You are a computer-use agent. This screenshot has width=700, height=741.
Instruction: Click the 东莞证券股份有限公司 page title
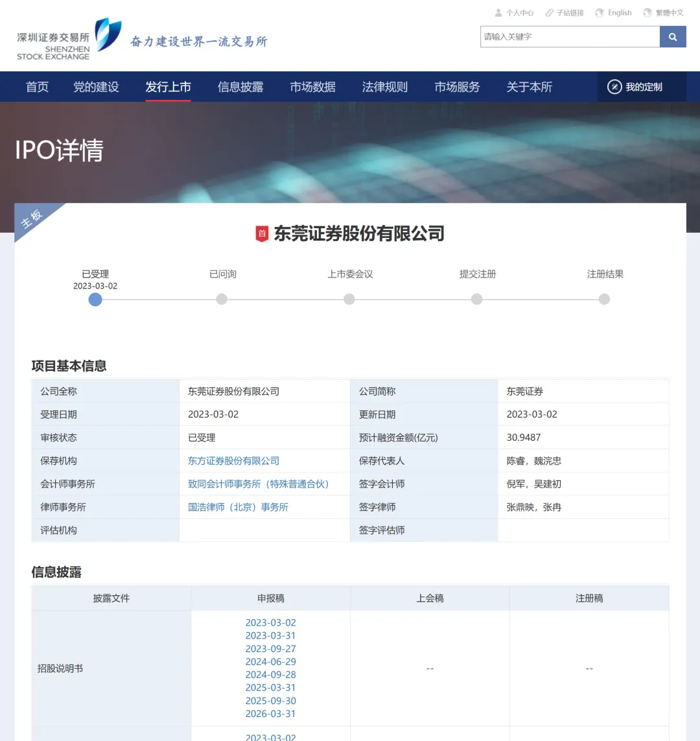click(359, 233)
